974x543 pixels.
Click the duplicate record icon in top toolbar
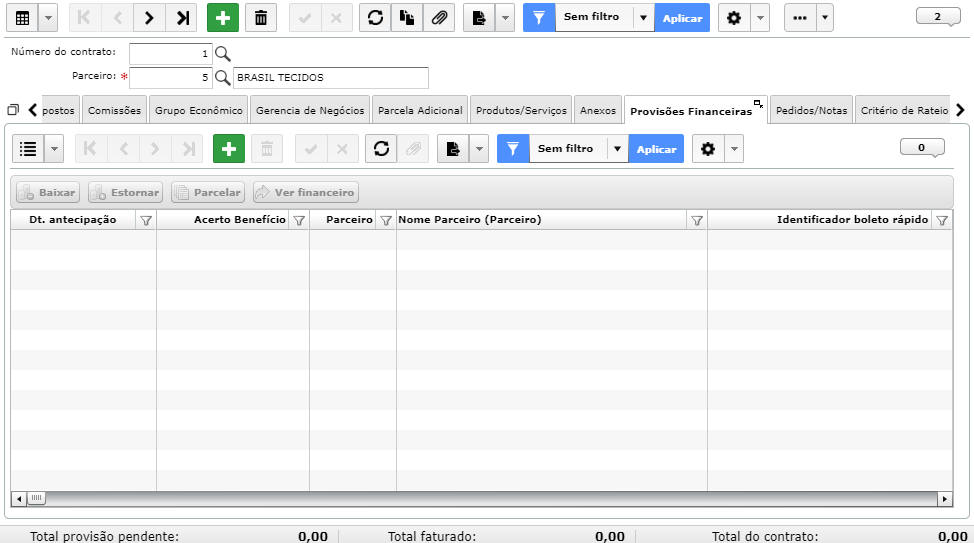pos(407,18)
